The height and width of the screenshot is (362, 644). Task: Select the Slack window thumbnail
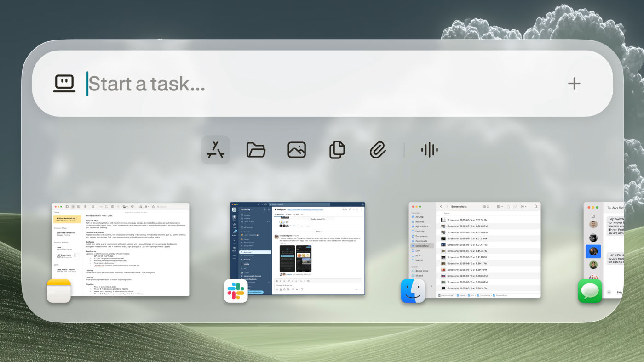pos(298,249)
